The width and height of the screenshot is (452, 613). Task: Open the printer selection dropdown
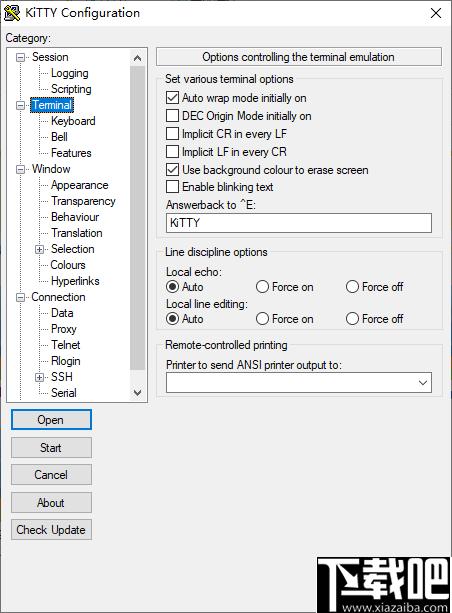pyautogui.click(x=423, y=382)
